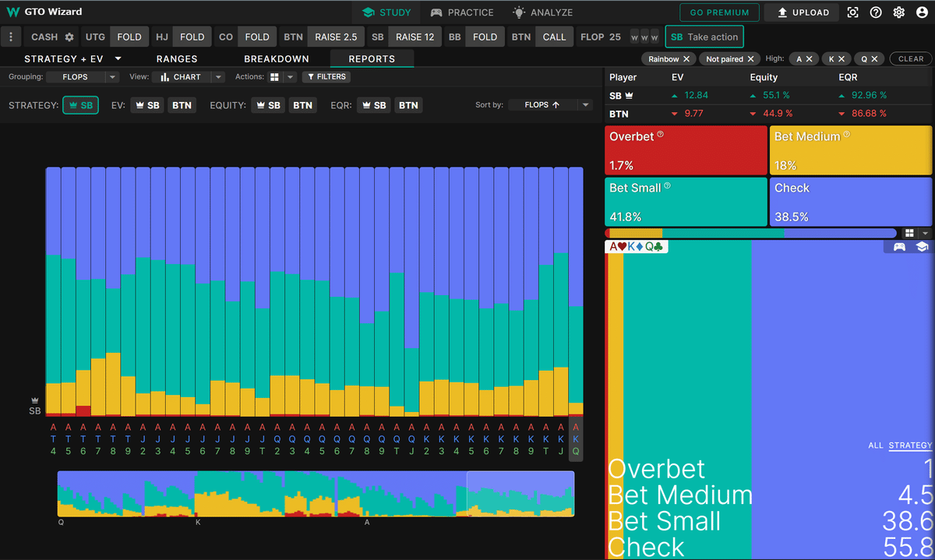935x560 pixels.
Task: Open the user account profile icon
Action: pos(923,12)
